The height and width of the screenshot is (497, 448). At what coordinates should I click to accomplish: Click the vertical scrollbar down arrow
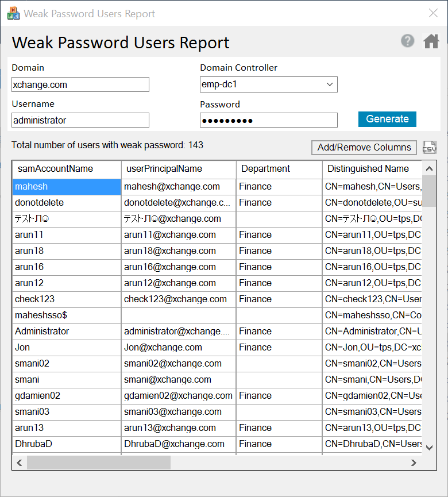point(429,447)
